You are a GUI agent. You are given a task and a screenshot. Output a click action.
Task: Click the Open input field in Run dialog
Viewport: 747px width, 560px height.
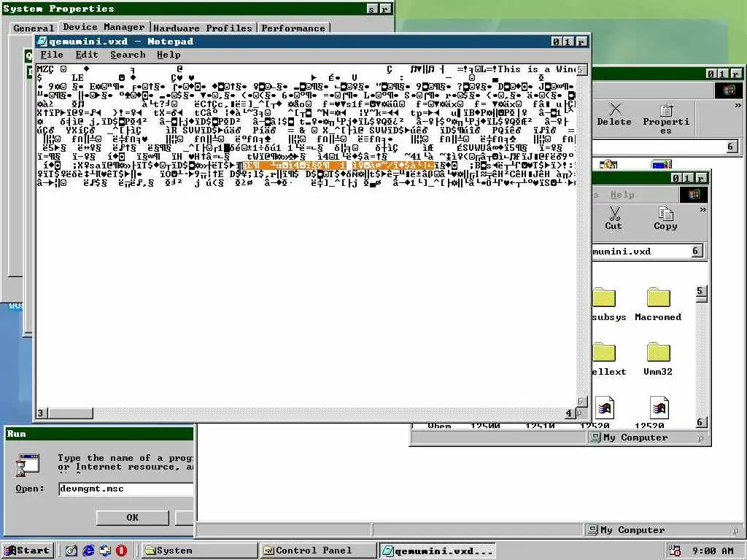(126, 489)
